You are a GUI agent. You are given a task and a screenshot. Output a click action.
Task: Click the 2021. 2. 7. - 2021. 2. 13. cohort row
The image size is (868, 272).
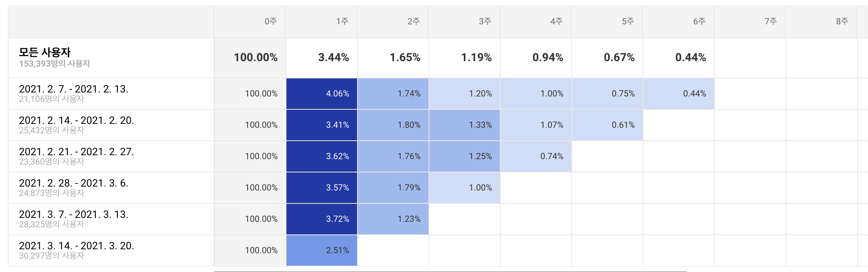point(73,90)
